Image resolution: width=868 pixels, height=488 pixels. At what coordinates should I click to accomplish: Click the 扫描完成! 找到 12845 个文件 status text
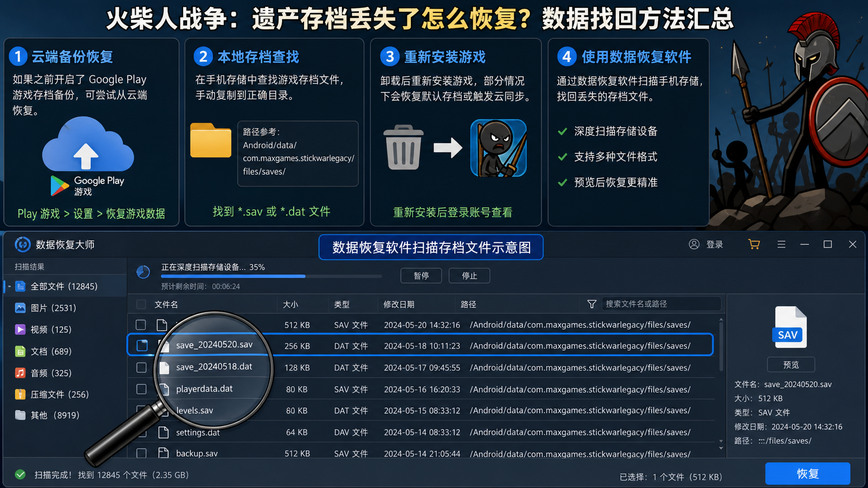(111, 475)
